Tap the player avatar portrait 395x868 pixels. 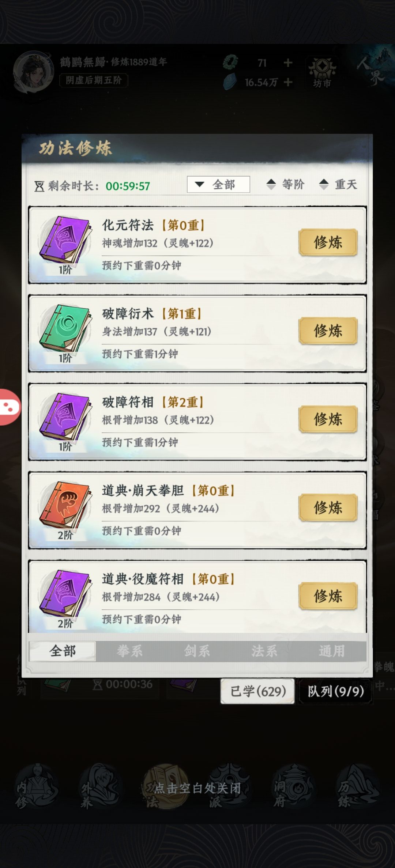[33, 72]
